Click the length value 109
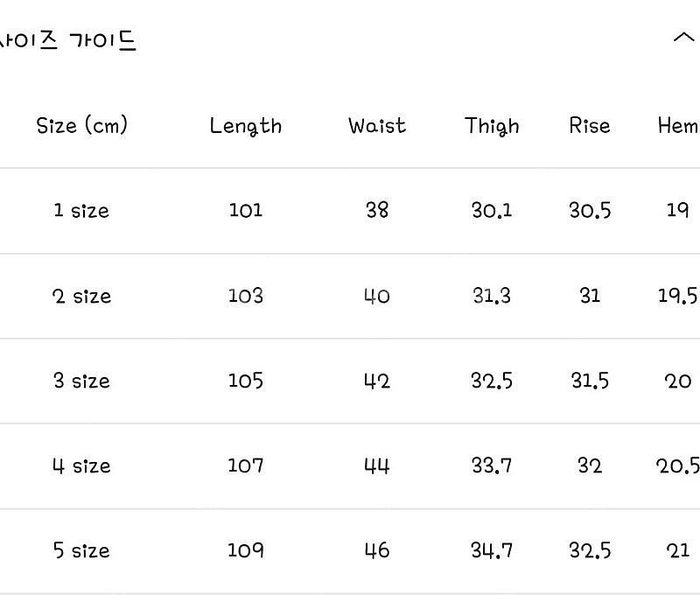The width and height of the screenshot is (700, 602). pos(246,550)
